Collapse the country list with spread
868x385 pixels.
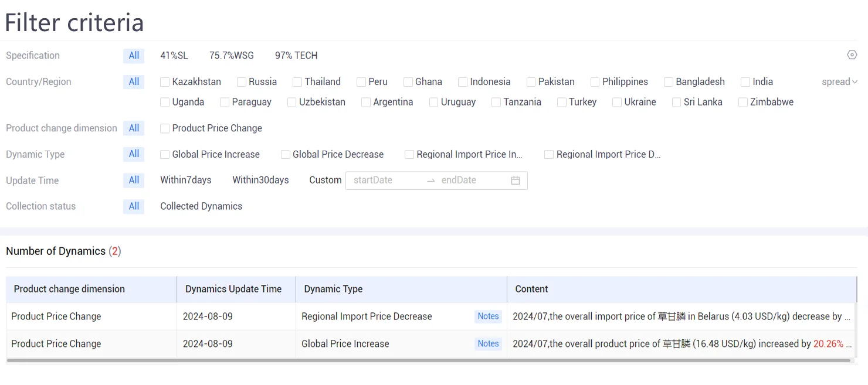[x=840, y=82]
